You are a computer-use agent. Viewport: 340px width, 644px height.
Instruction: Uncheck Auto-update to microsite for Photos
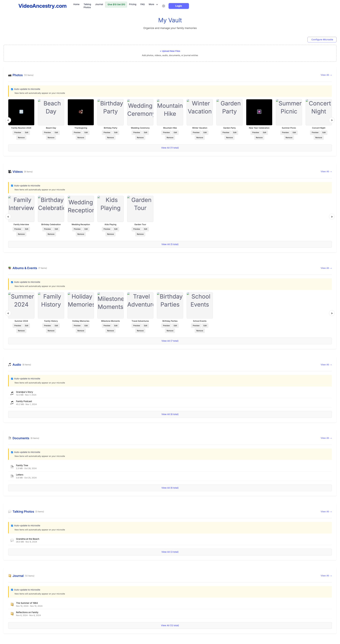coord(12,89)
